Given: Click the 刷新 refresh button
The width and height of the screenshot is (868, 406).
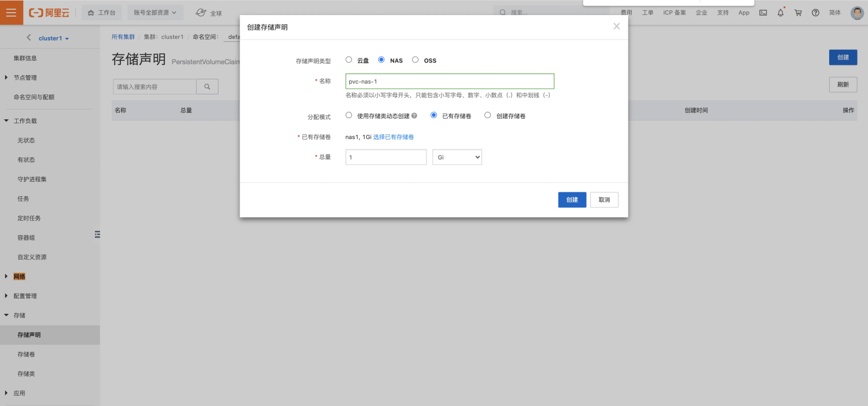Looking at the screenshot, I should point(843,85).
